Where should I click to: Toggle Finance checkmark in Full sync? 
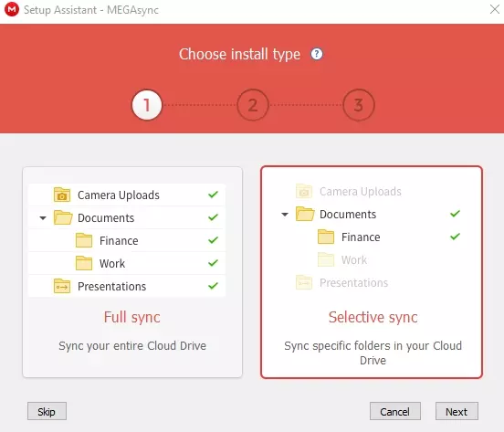point(213,240)
